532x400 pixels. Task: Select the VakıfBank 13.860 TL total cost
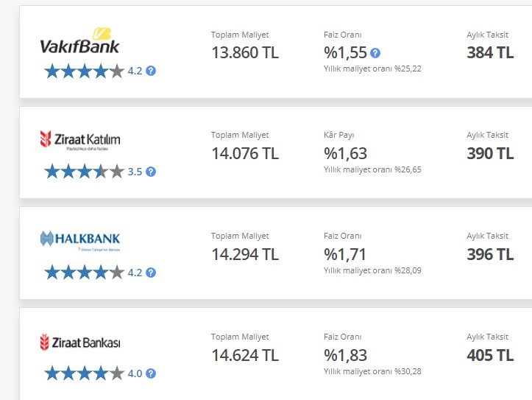coord(245,52)
